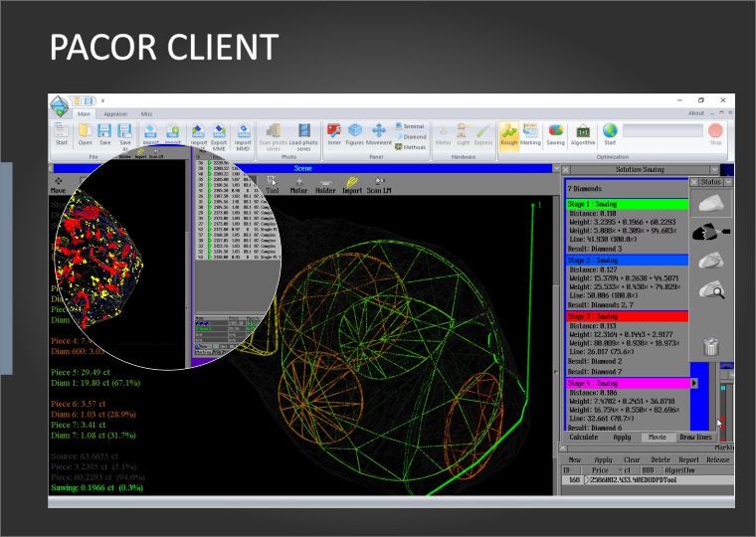
Task: Click Report in the Marking panel
Action: [688, 459]
